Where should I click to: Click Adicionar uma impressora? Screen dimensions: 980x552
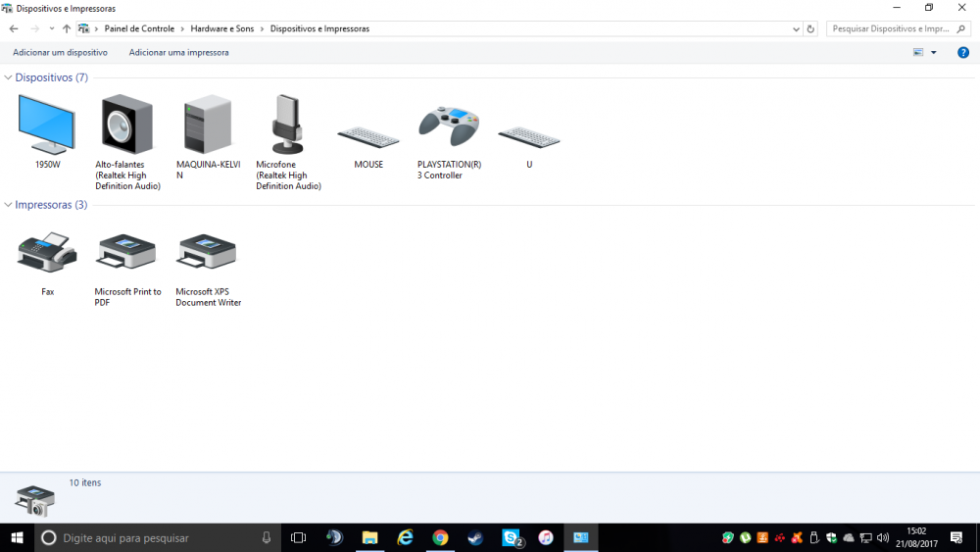point(178,53)
